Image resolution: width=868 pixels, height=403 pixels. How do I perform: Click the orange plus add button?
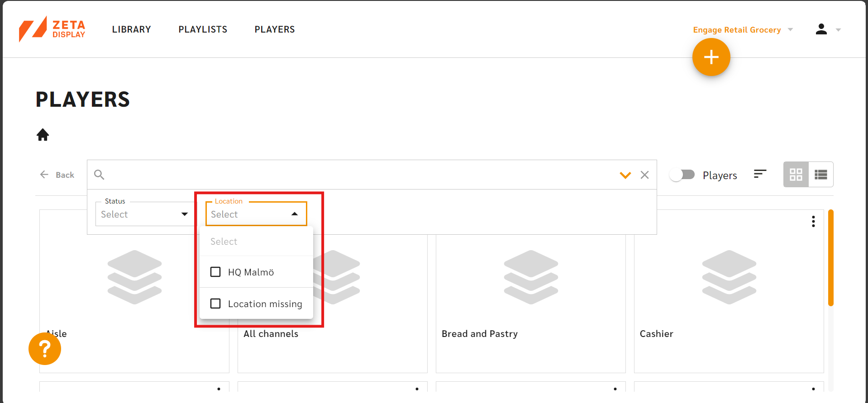point(711,57)
